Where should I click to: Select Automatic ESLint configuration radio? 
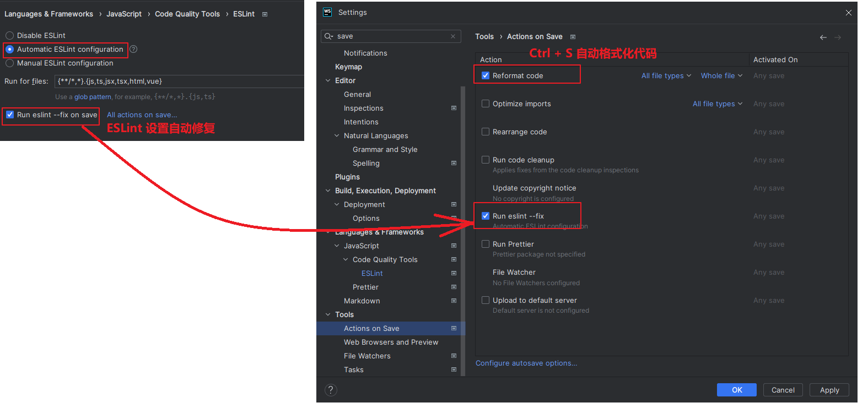9,49
